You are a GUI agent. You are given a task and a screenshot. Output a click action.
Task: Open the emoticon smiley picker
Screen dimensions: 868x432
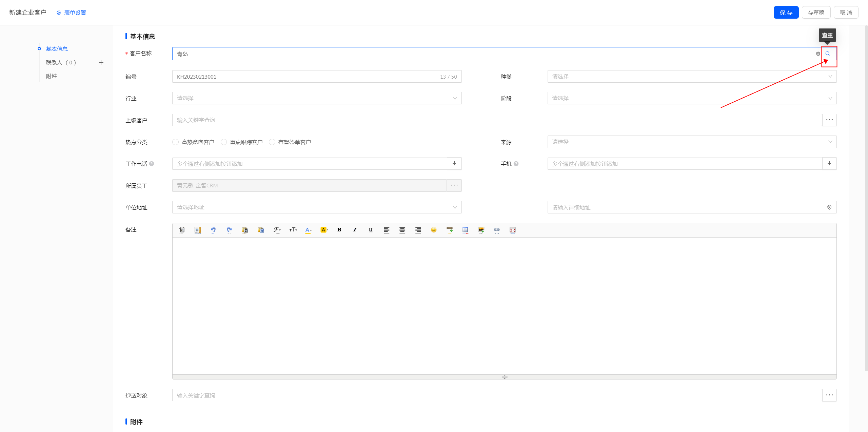pos(434,230)
